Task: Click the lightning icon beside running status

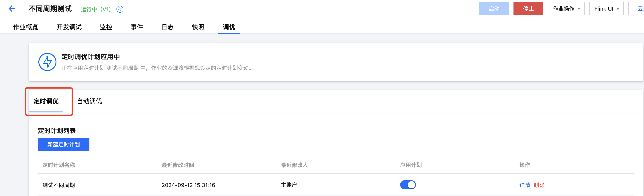Action: (x=120, y=9)
